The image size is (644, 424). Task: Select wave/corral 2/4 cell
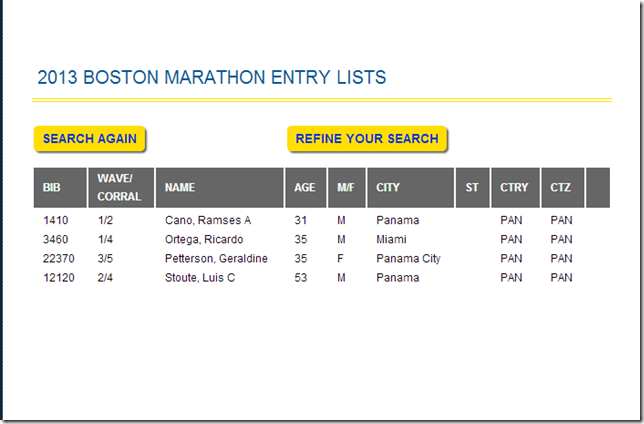coord(105,278)
